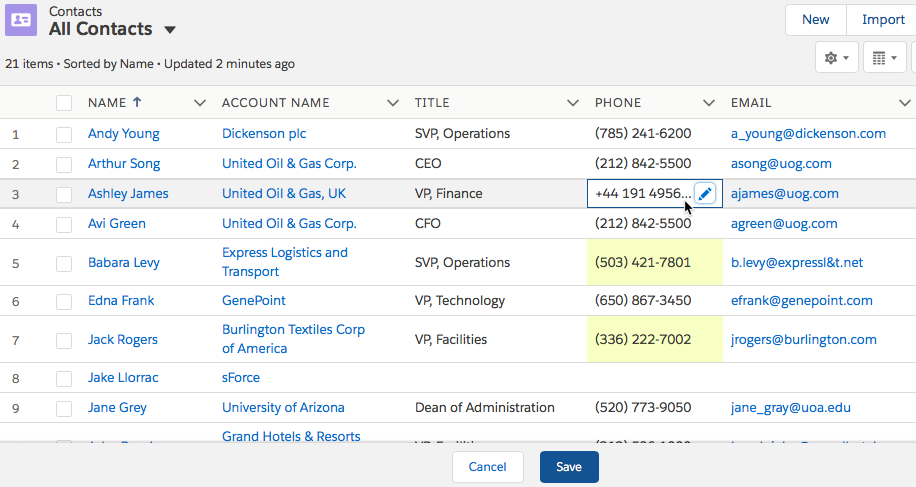Open Phone column actions chevron
This screenshot has height=487, width=916.
pyautogui.click(x=709, y=103)
